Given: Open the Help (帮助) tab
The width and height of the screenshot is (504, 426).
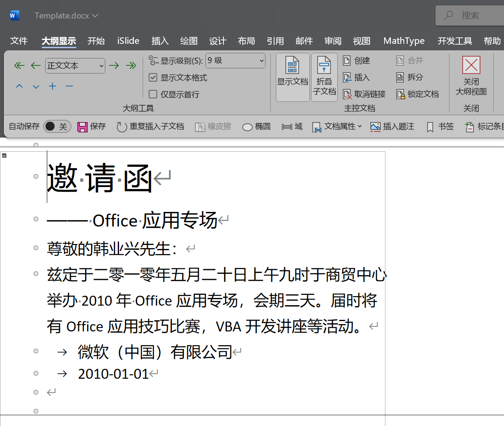Looking at the screenshot, I should pos(492,41).
